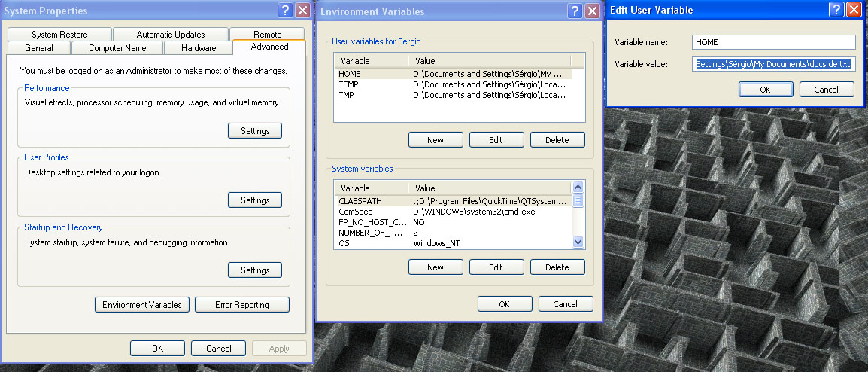Select the NUMBER_OF_P... system variable
This screenshot has width=868, height=372.
(453, 233)
